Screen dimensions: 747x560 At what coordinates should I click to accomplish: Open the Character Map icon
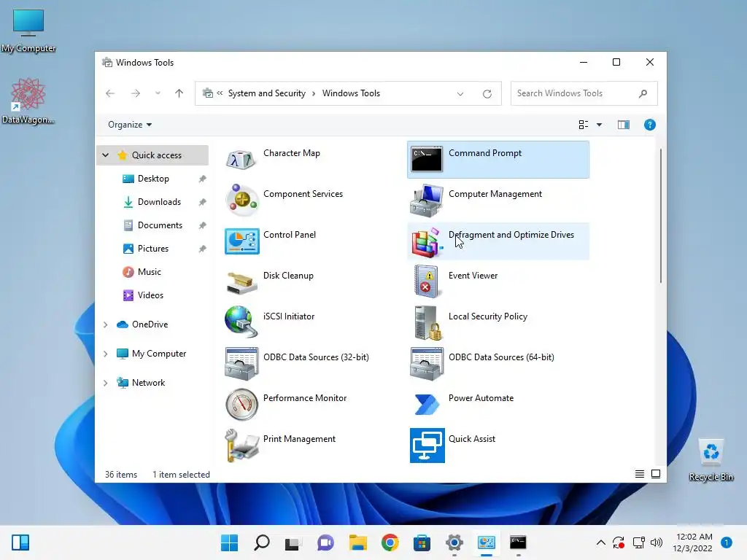click(241, 160)
